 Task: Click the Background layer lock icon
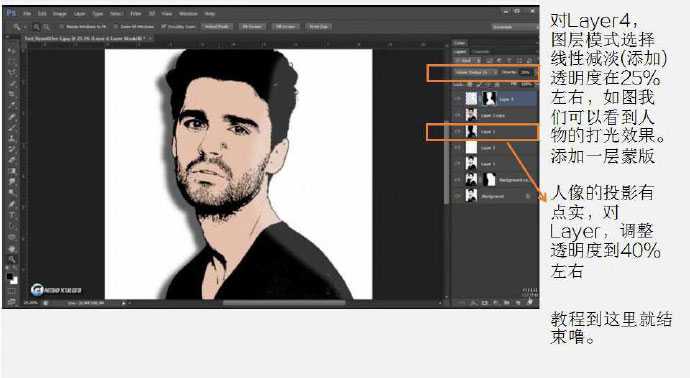pos(528,196)
